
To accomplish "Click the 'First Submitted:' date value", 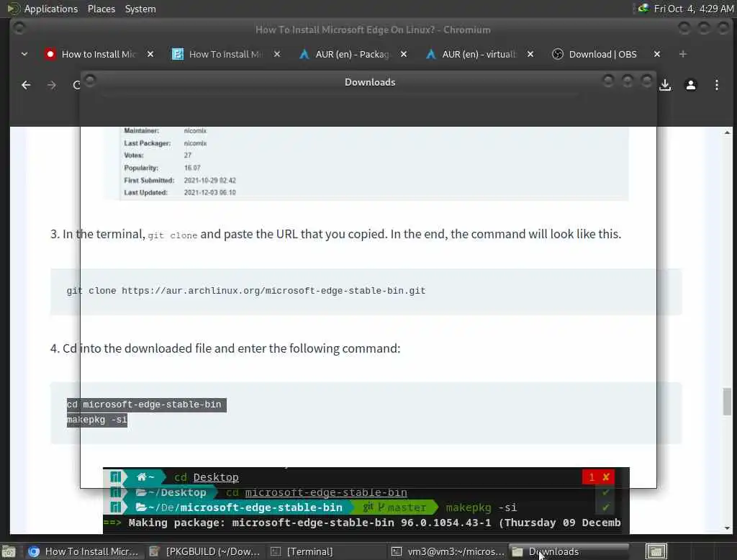I will 209,180.
